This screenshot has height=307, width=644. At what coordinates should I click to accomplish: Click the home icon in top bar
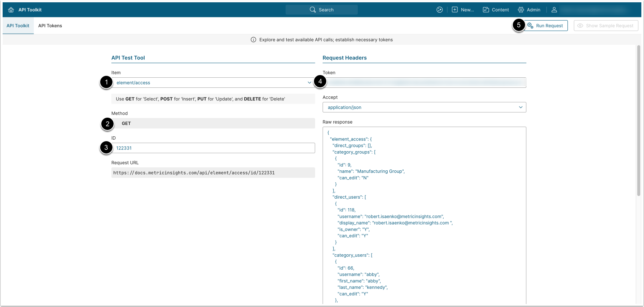(x=11, y=10)
